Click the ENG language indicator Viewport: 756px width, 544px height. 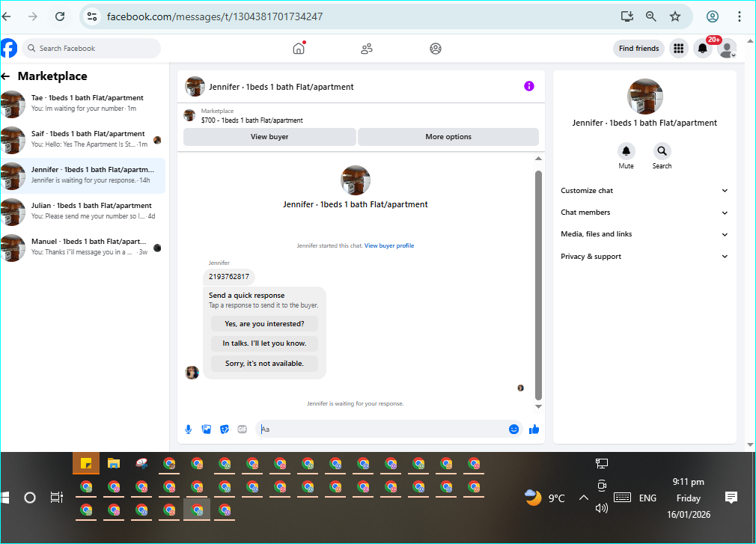tap(647, 498)
